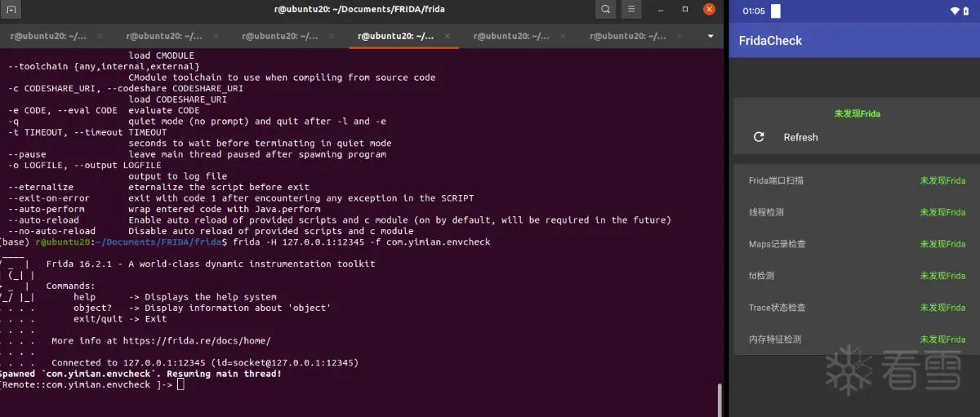The width and height of the screenshot is (980, 417).
Task: Select the fd检测 row label
Action: (x=761, y=276)
